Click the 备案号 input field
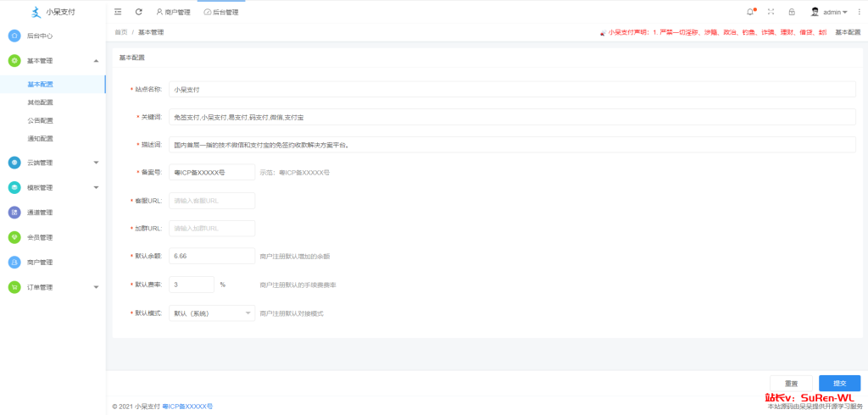This screenshot has height=415, width=868. click(x=212, y=173)
